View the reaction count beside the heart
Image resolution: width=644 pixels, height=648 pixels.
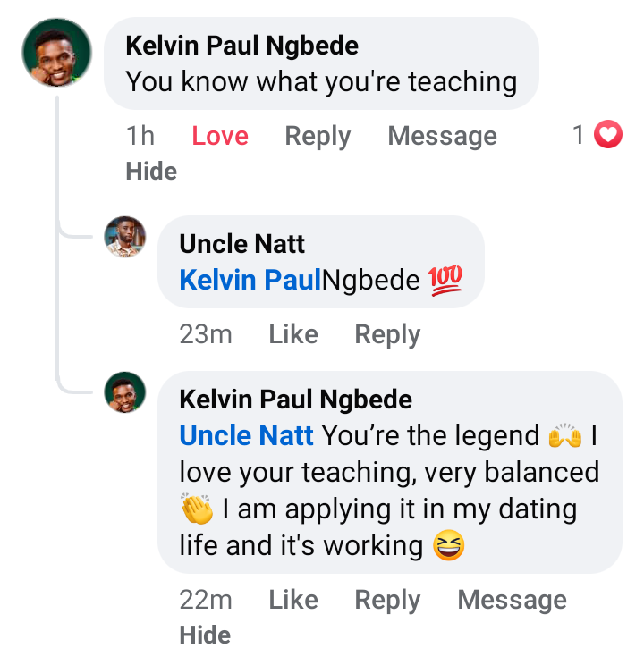(x=579, y=136)
